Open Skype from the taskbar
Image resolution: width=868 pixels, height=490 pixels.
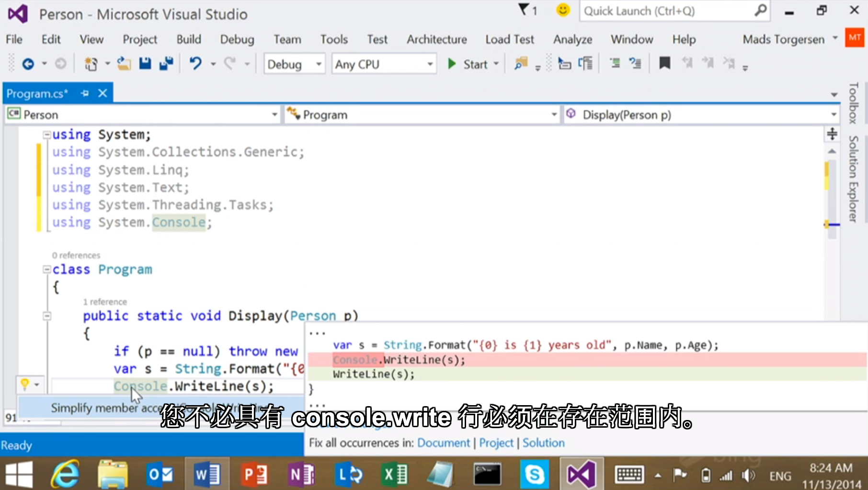[534, 474]
